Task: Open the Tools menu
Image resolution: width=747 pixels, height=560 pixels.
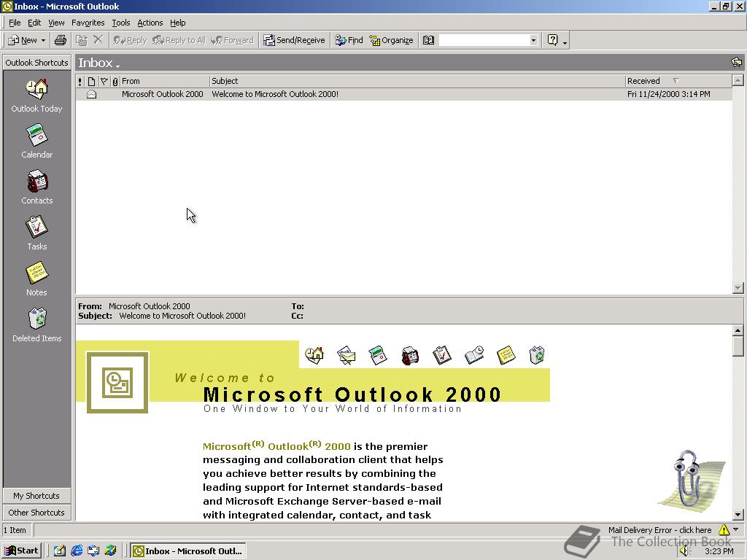Action: 121,23
